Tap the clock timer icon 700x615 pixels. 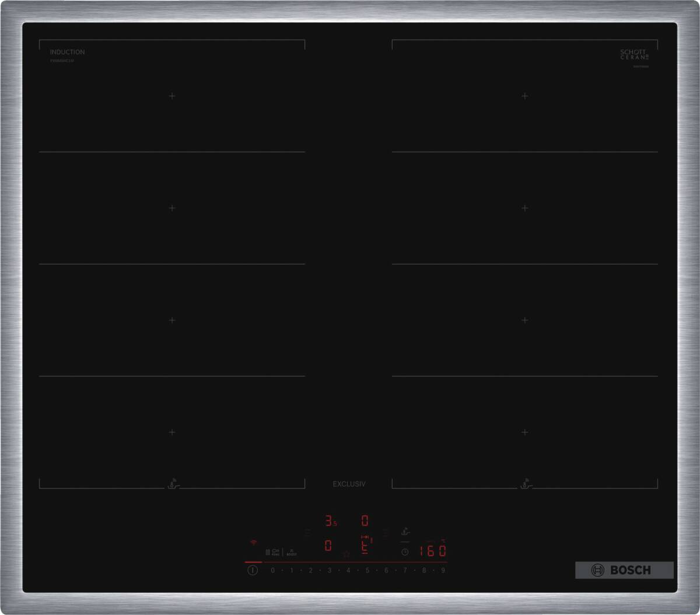[405, 551]
